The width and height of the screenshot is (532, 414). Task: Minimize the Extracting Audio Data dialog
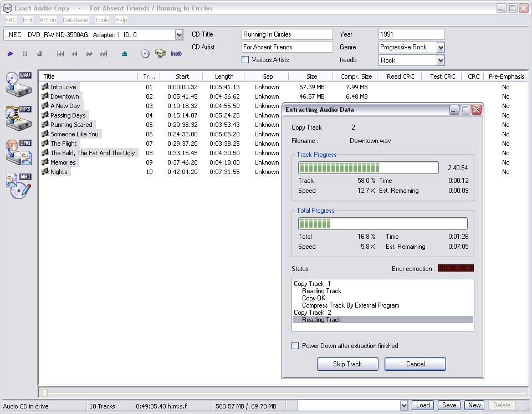point(454,110)
